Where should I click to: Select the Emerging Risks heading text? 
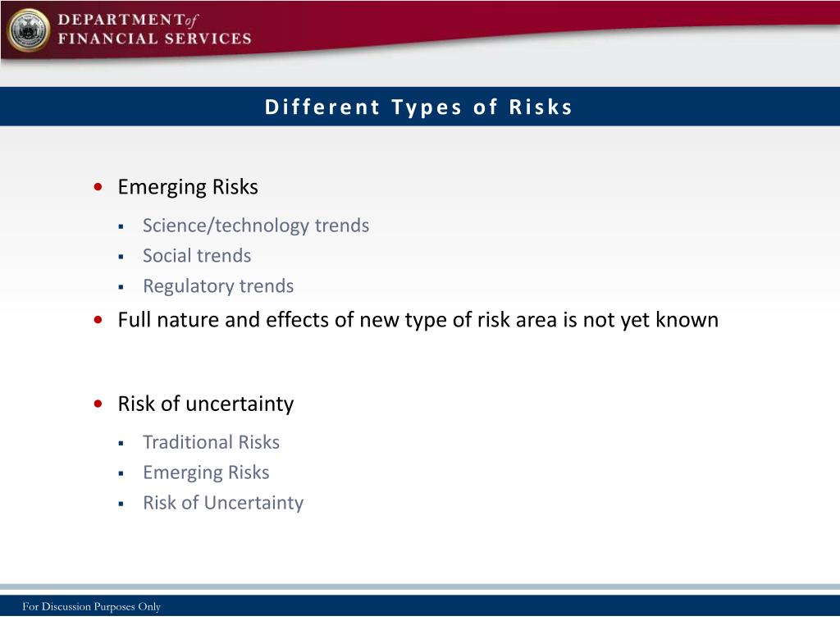click(x=188, y=188)
